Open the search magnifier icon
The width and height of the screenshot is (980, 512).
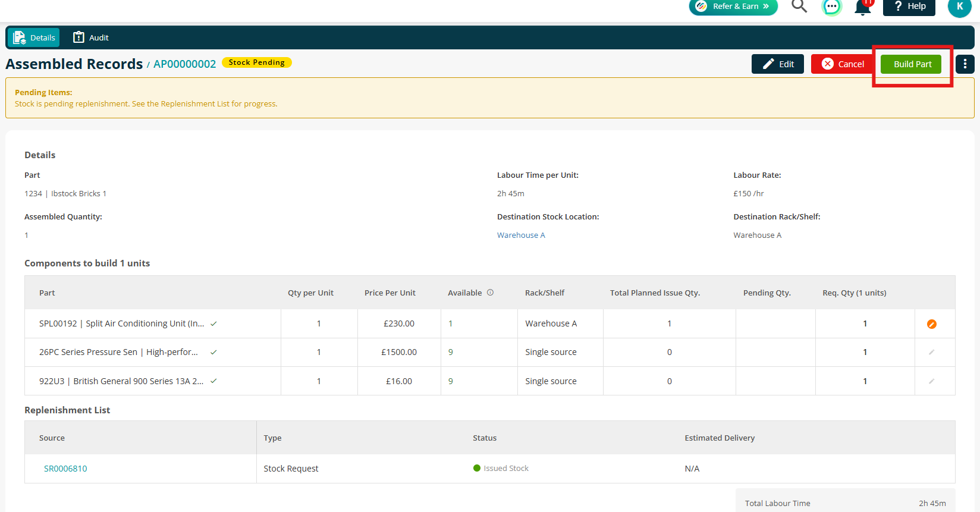pyautogui.click(x=799, y=6)
